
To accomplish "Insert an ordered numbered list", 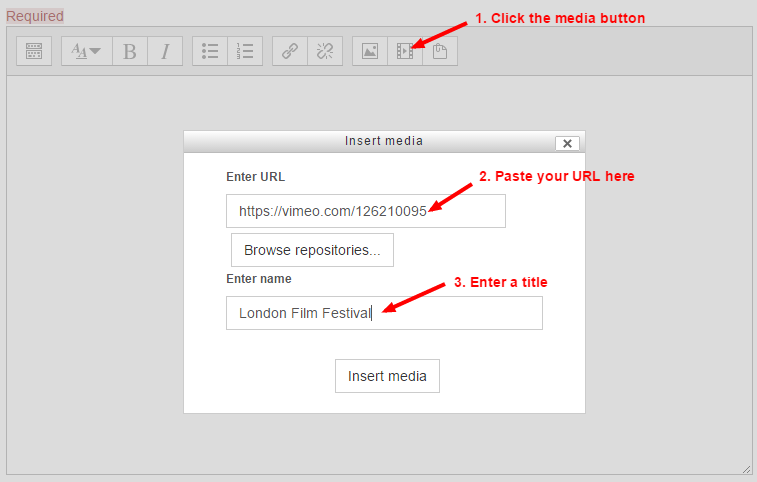I will tap(245, 51).
